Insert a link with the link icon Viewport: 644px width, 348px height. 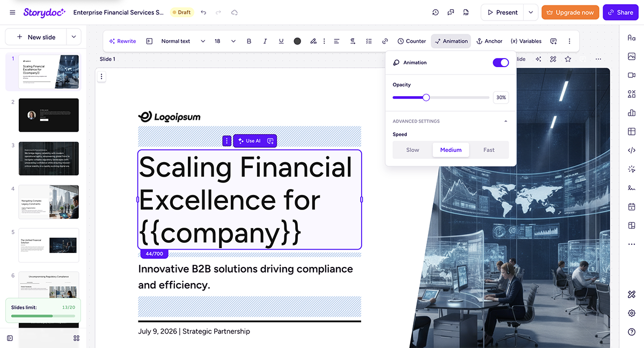[x=385, y=41]
